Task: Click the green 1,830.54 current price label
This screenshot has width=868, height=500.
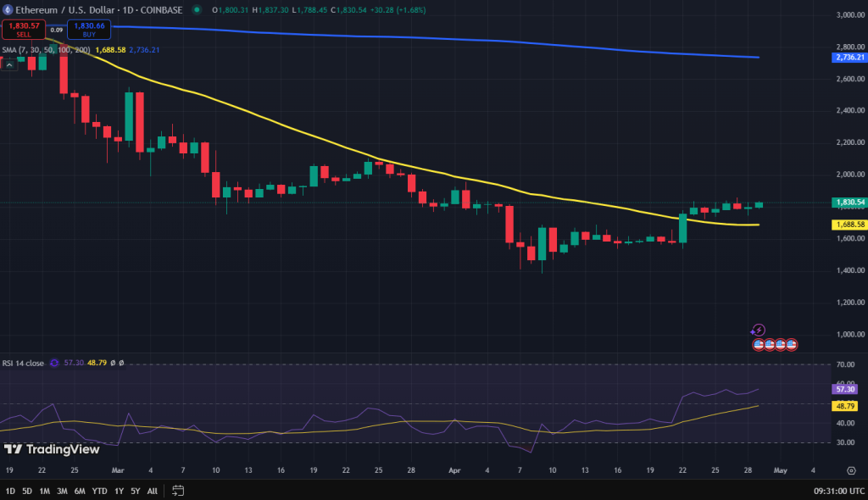Action: pos(849,203)
